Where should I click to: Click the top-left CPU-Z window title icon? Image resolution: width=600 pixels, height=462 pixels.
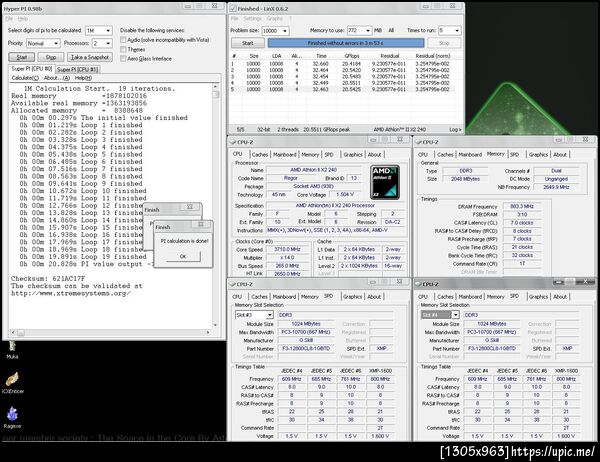pyautogui.click(x=232, y=142)
